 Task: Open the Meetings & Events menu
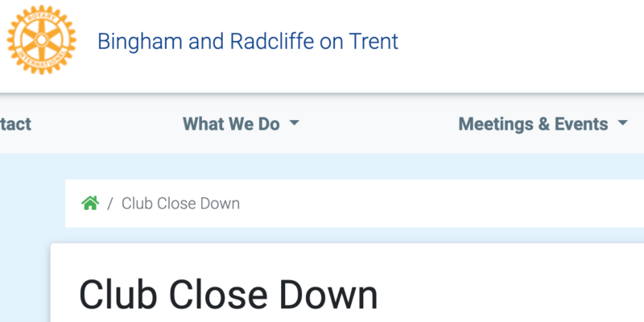[x=543, y=124]
